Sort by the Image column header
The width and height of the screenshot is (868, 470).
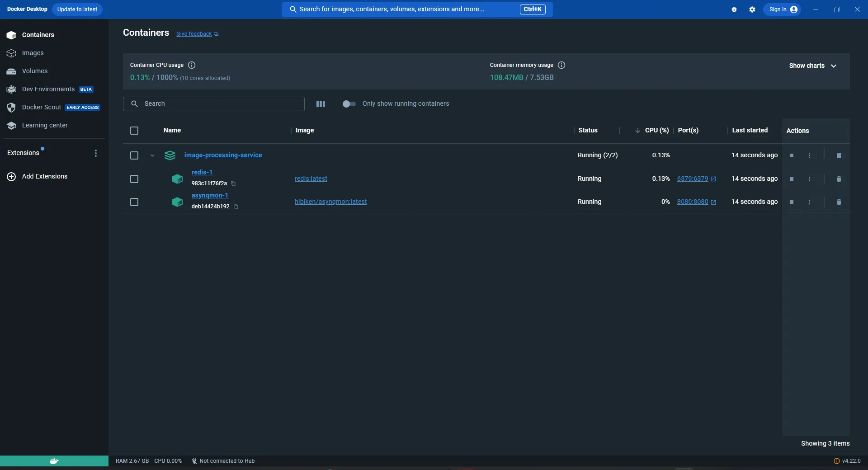point(305,130)
